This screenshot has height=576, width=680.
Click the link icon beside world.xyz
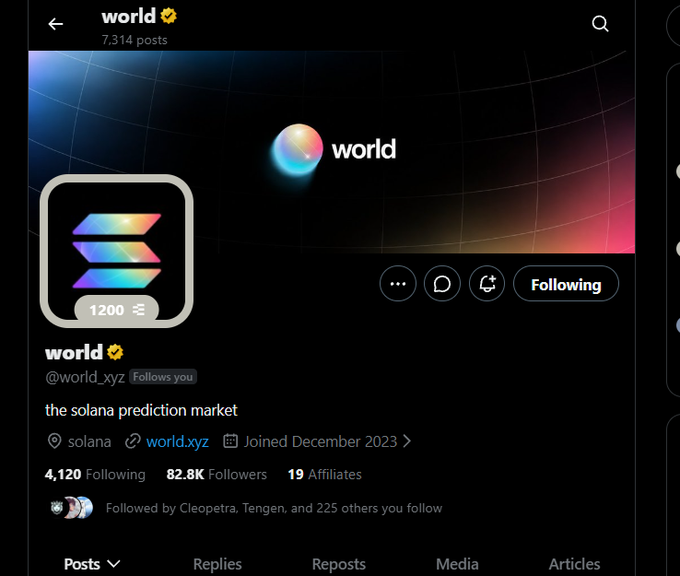[133, 442]
